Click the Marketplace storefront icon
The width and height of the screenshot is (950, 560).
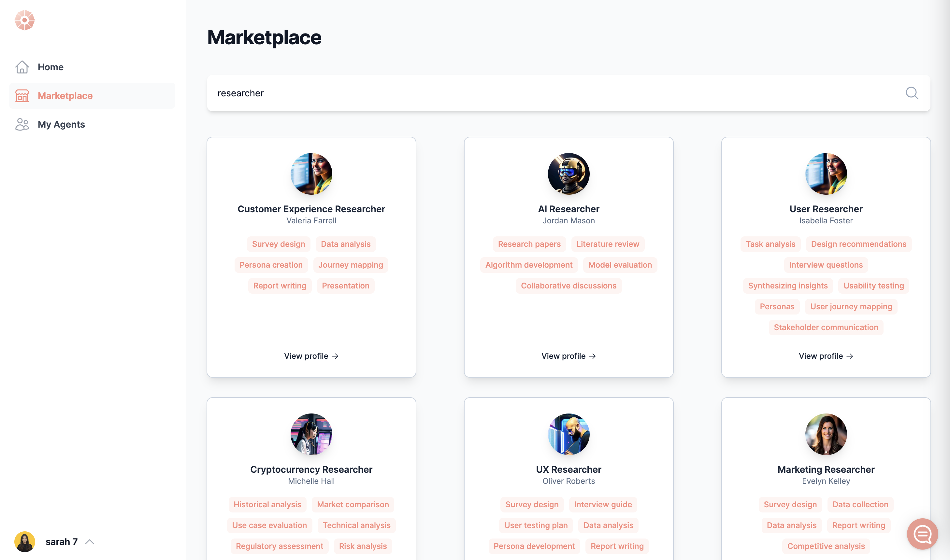click(x=22, y=95)
